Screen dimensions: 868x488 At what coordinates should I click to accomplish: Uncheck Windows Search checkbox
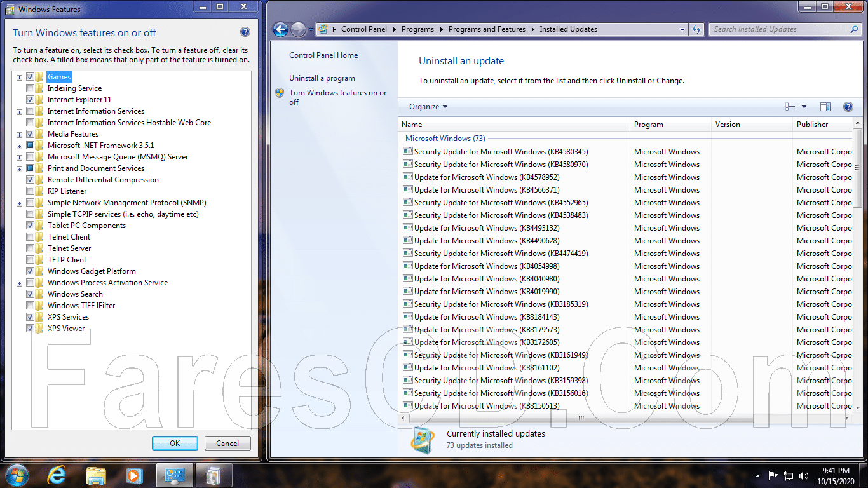click(x=31, y=294)
